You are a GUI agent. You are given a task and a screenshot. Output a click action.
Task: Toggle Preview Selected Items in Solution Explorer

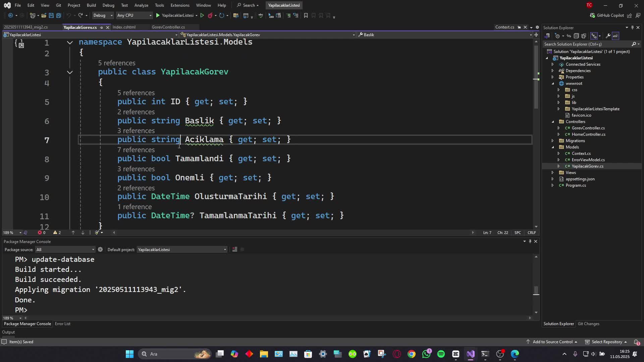tap(615, 36)
